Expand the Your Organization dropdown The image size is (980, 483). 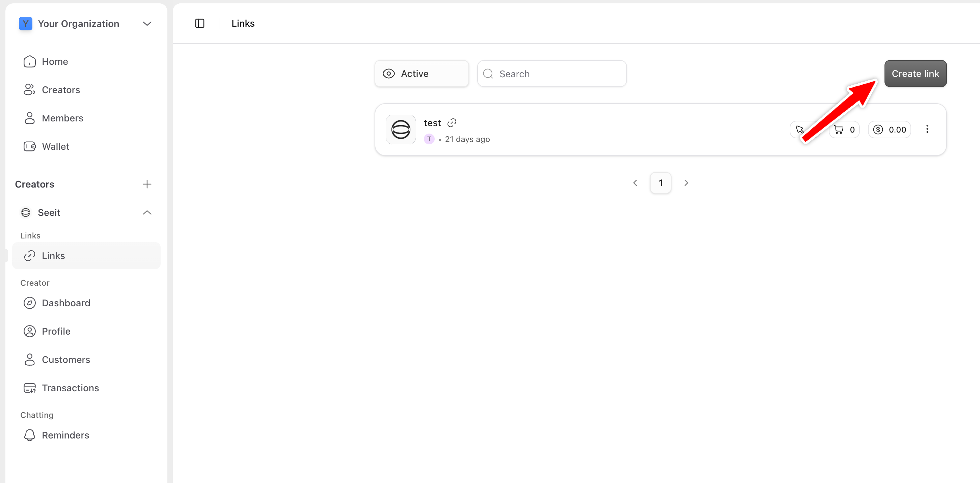coord(147,24)
